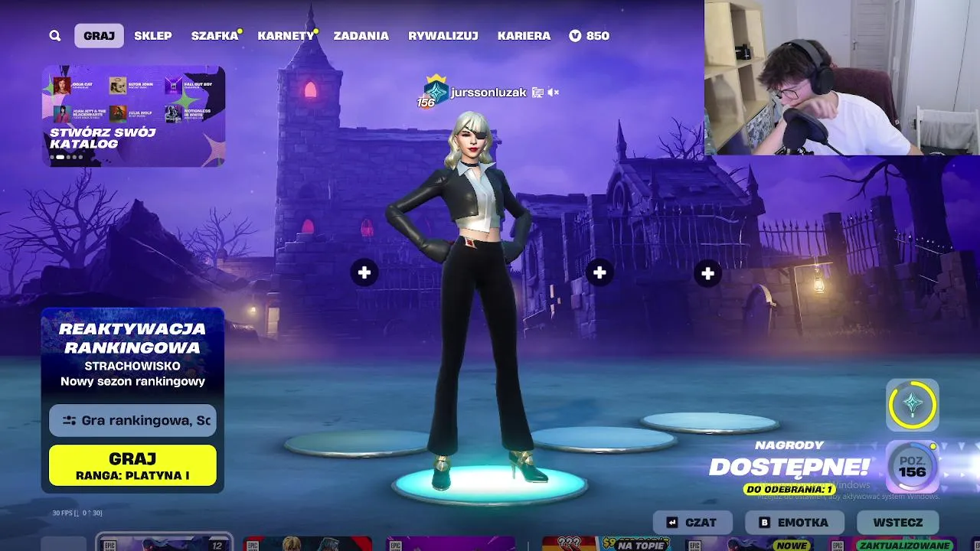The height and width of the screenshot is (551, 980).
Task: Select the GRAJ tab
Action: coord(99,36)
